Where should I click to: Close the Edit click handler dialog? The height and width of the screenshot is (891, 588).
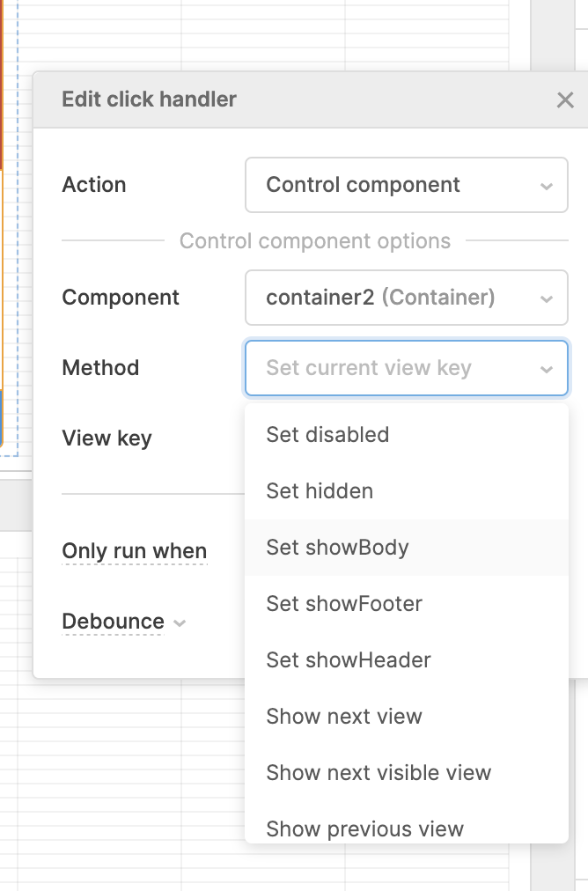tap(565, 100)
